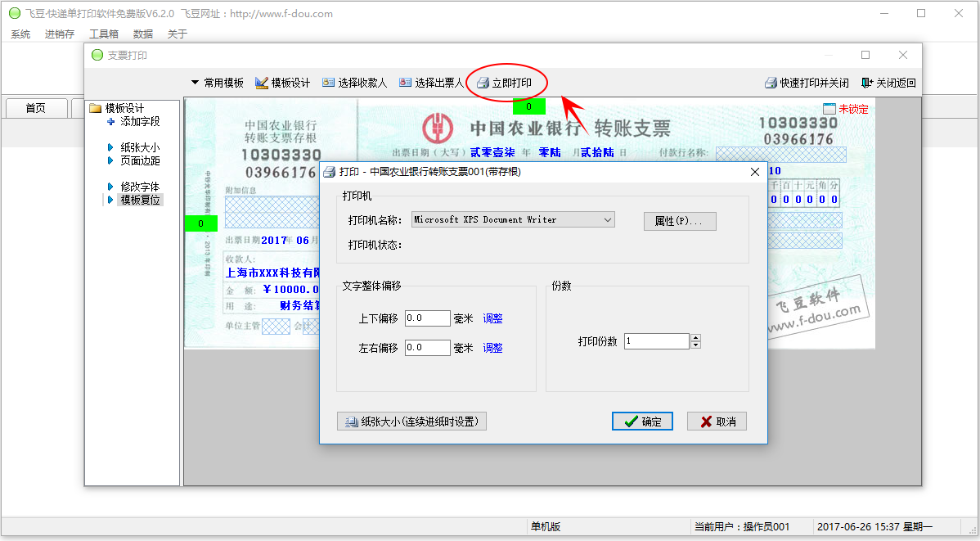
Task: Open 页面边距 page margins item
Action: coord(134,160)
